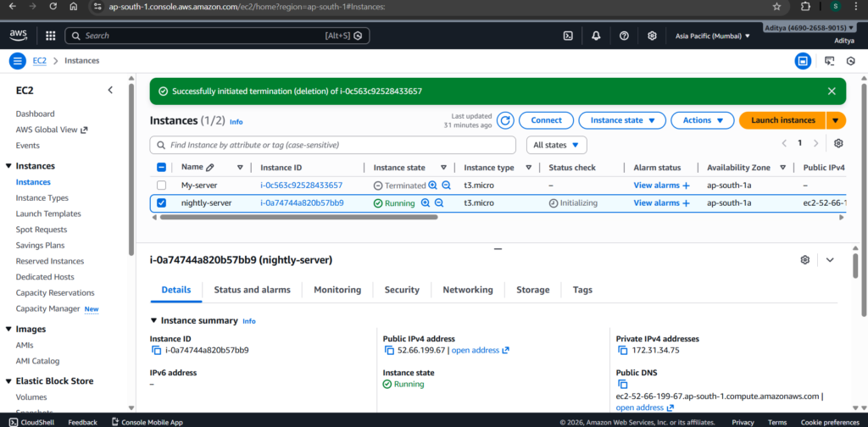This screenshot has height=427, width=868.
Task: Open table preferences gear icon
Action: click(838, 144)
